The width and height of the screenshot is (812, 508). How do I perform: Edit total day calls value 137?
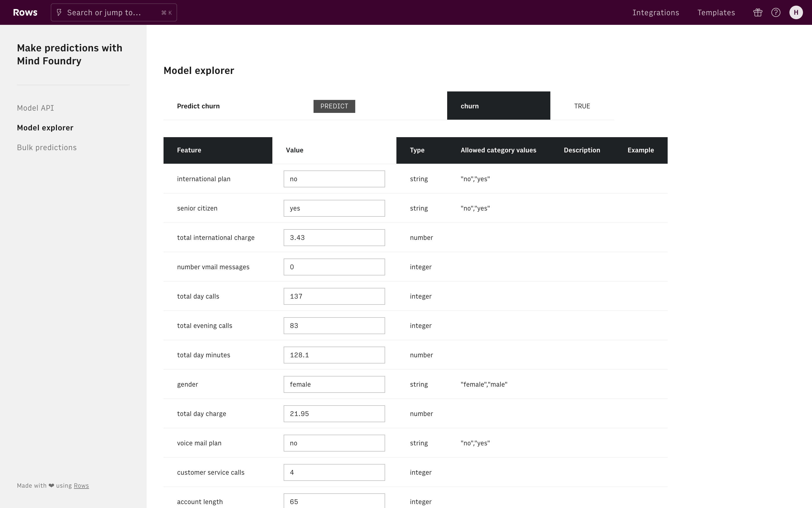click(334, 296)
